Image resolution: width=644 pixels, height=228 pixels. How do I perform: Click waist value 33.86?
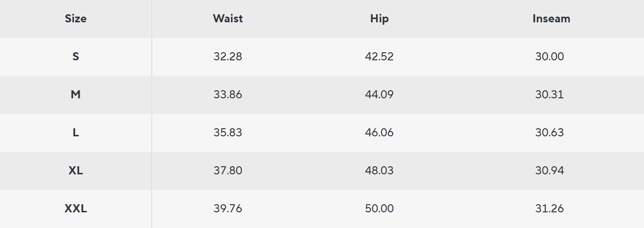coord(228,95)
